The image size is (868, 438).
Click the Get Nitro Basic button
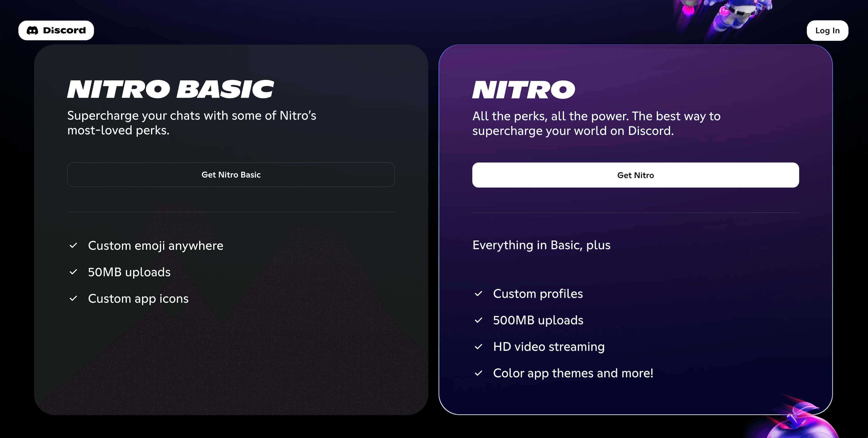pyautogui.click(x=231, y=174)
